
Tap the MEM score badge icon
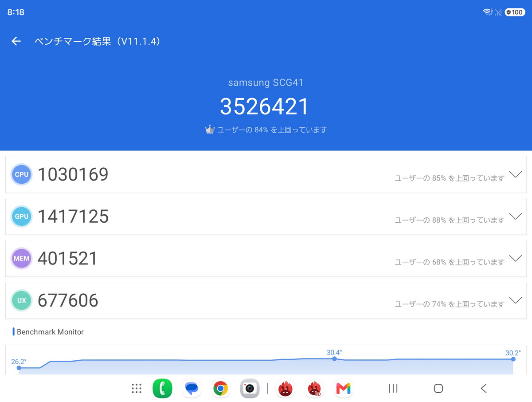click(x=22, y=258)
